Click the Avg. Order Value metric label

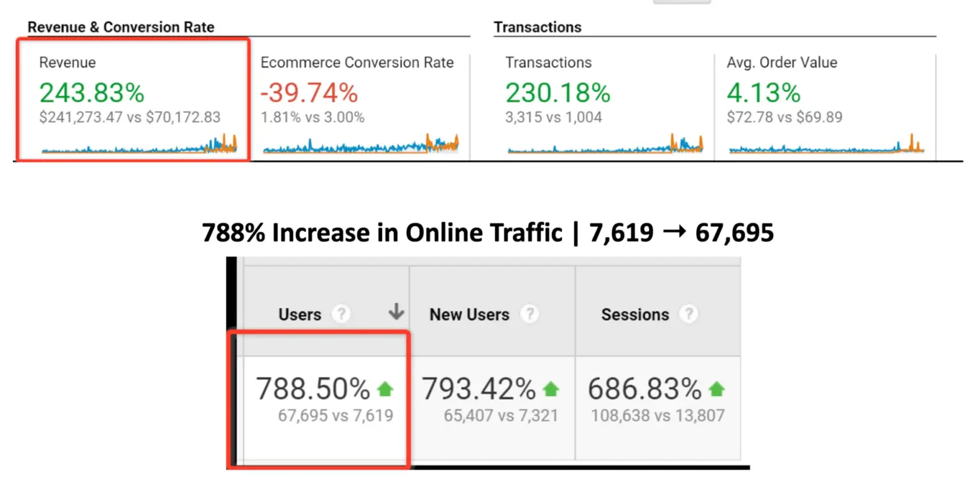[x=782, y=63]
